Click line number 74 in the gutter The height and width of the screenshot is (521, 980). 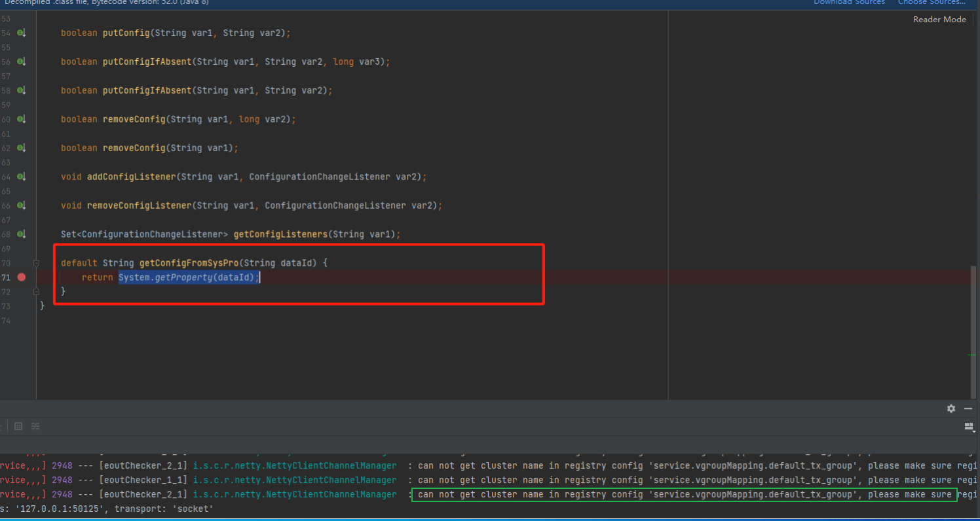click(x=6, y=321)
